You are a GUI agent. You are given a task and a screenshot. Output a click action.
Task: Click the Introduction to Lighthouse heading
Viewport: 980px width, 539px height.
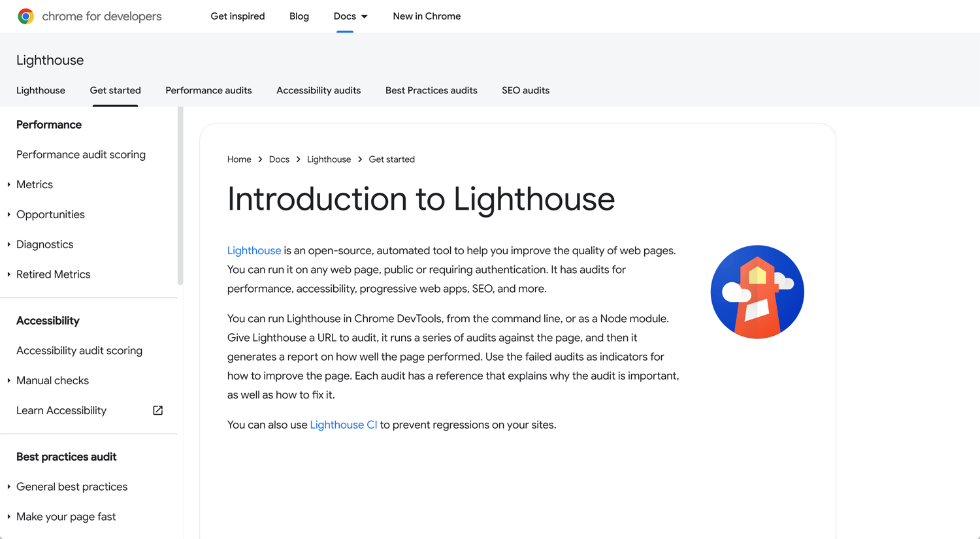coord(421,199)
